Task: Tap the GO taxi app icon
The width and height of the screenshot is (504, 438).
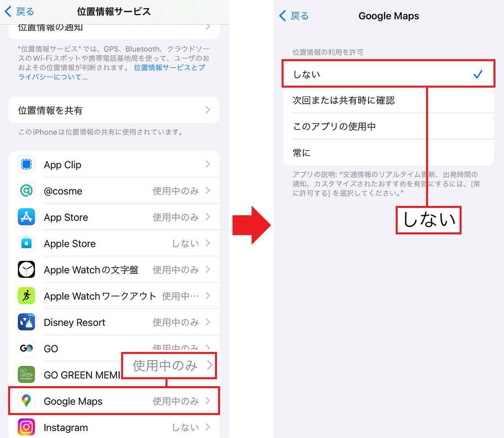Action: (x=26, y=349)
